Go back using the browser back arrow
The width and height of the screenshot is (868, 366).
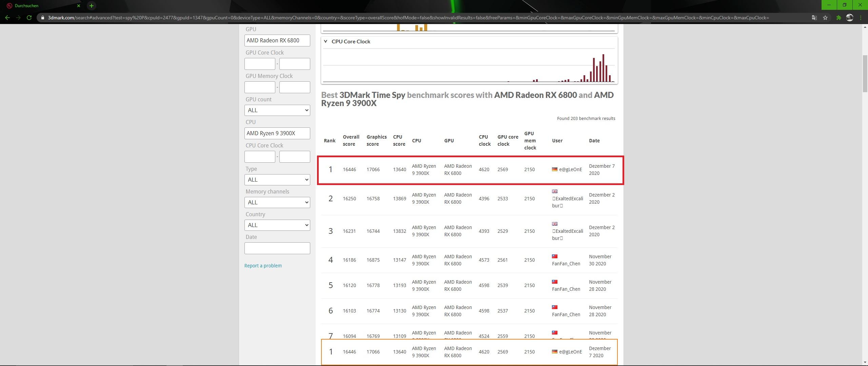7,18
